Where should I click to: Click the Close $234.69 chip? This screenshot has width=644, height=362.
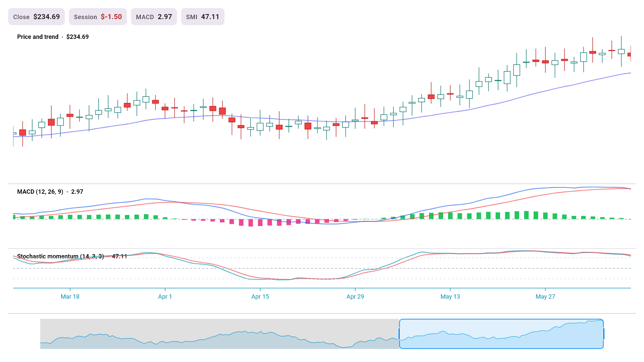pos(36,17)
